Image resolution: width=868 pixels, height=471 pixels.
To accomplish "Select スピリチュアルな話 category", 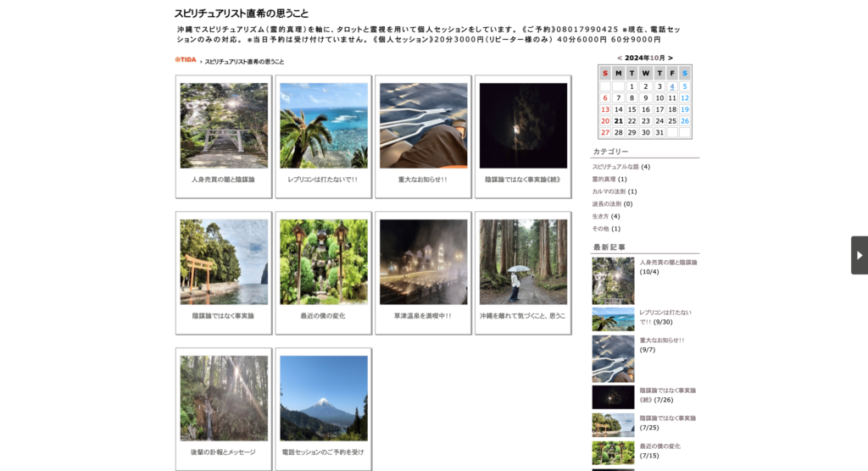I will click(x=615, y=167).
